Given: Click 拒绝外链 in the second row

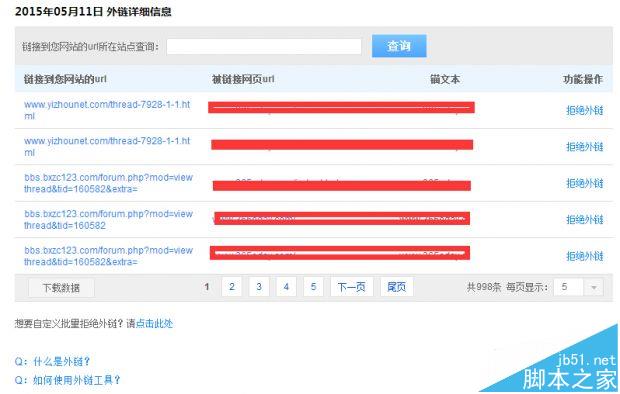Looking at the screenshot, I should coord(584,147).
